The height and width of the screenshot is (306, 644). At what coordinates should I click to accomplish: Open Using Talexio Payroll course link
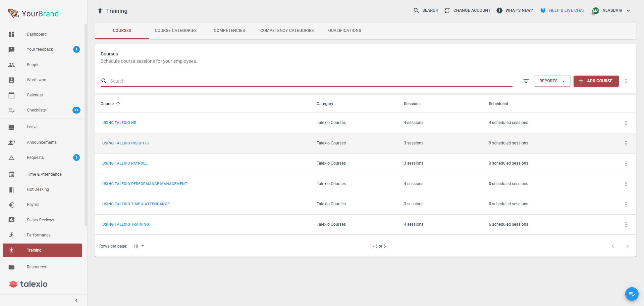click(125, 163)
